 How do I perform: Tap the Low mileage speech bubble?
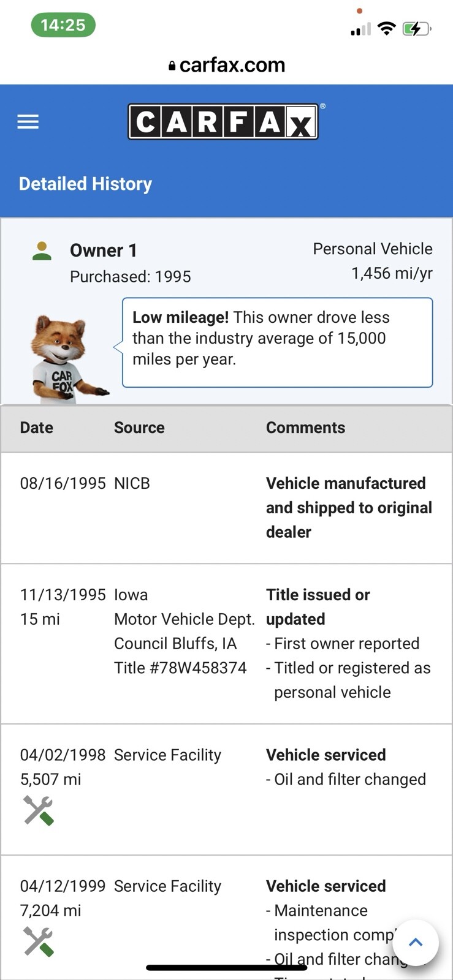click(277, 342)
